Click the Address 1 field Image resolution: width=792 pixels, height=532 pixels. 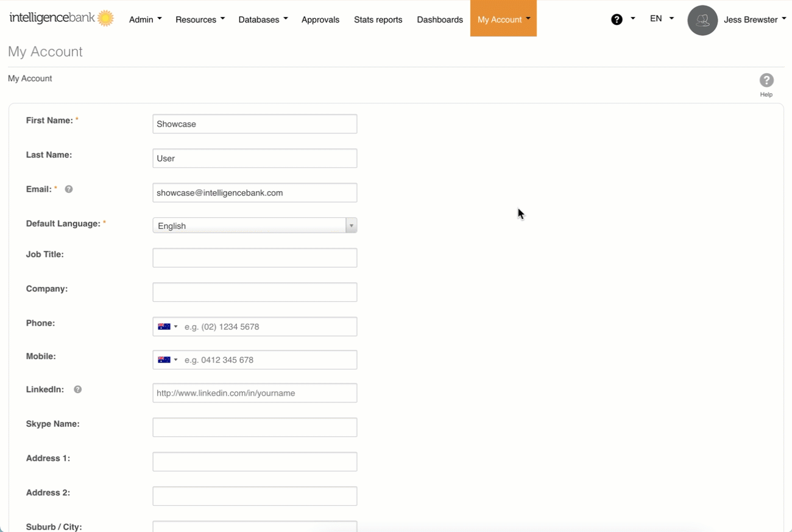pyautogui.click(x=255, y=461)
